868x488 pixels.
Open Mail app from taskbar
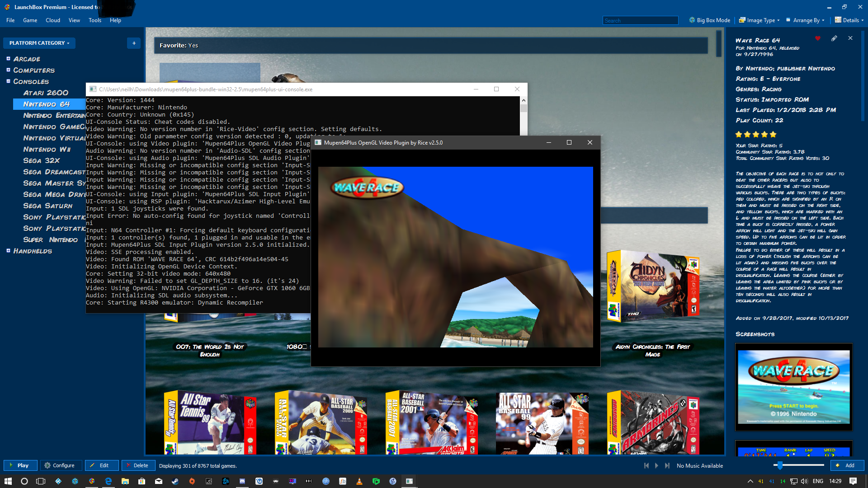159,481
